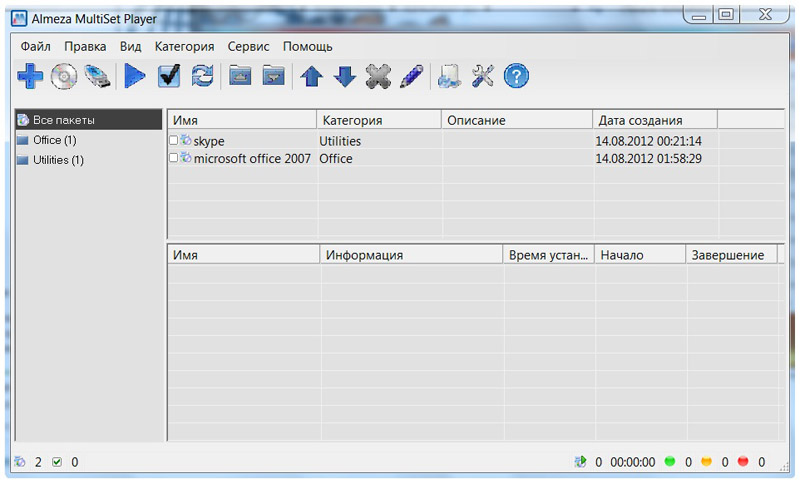Select the Utilities (1) category

pos(58,160)
